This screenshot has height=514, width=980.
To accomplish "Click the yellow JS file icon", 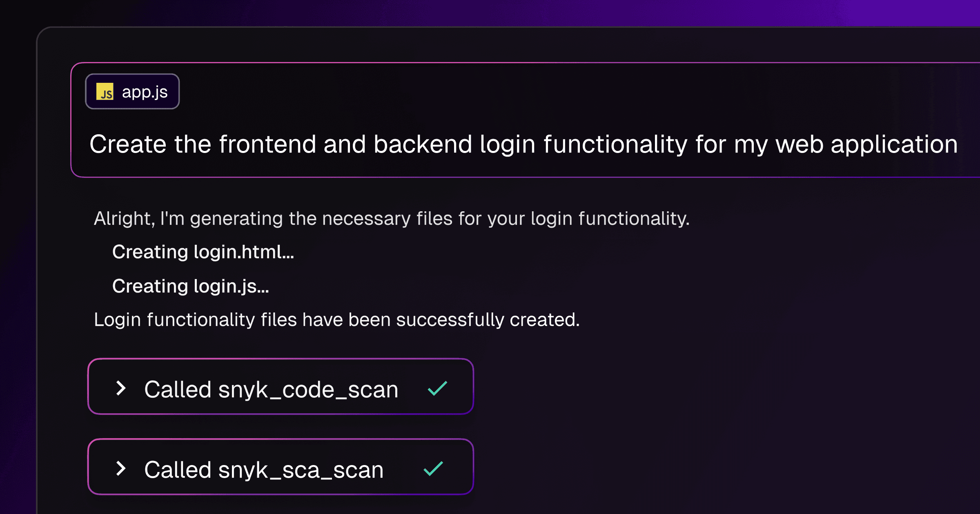I will [x=105, y=91].
